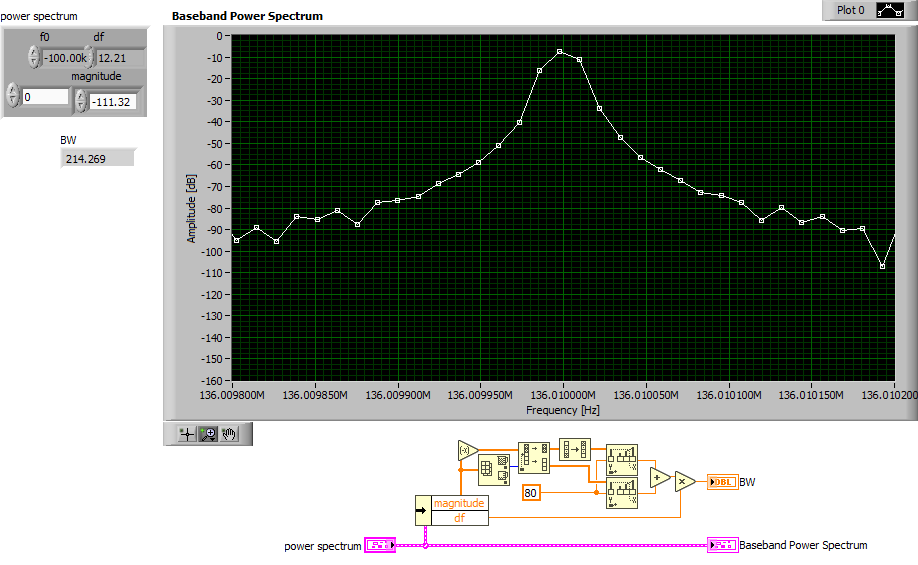The width and height of the screenshot is (918, 565).
Task: Click the 'Frequency [Hz]' x-axis label
Action: click(x=563, y=410)
